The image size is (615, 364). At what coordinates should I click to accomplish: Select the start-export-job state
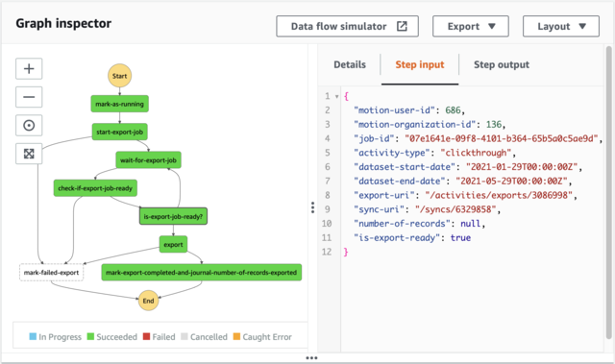tap(119, 132)
